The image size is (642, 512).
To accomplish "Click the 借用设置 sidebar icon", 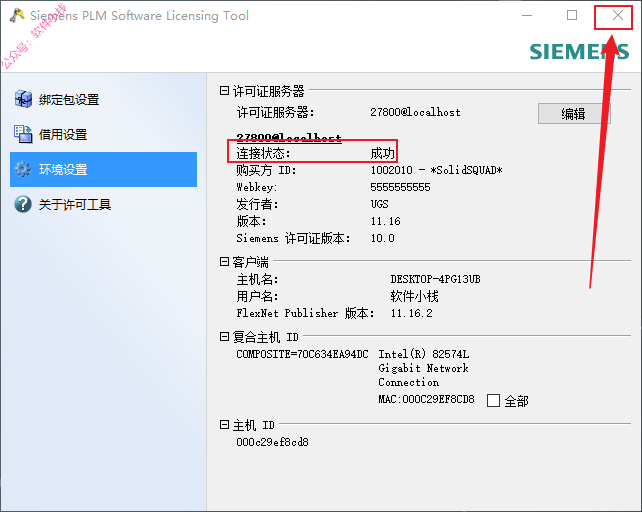I will (23, 134).
